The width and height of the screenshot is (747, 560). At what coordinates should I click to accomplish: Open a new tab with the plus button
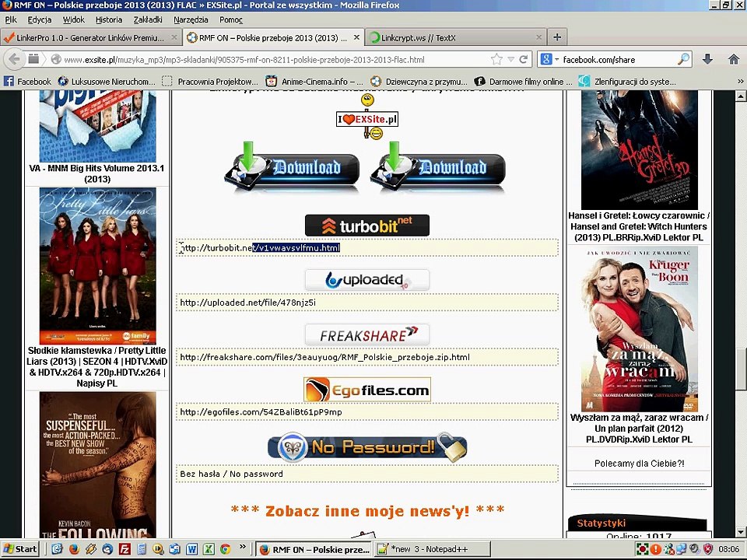[557, 37]
